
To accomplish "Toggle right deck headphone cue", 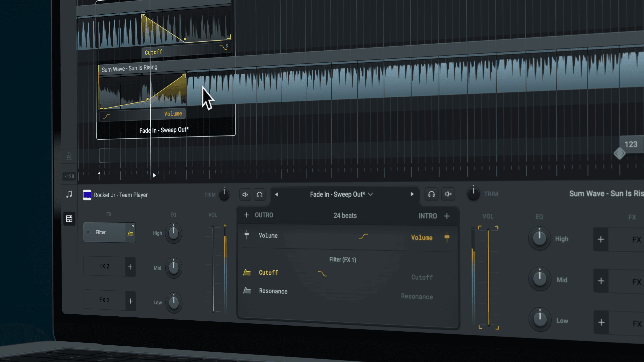I will point(432,194).
